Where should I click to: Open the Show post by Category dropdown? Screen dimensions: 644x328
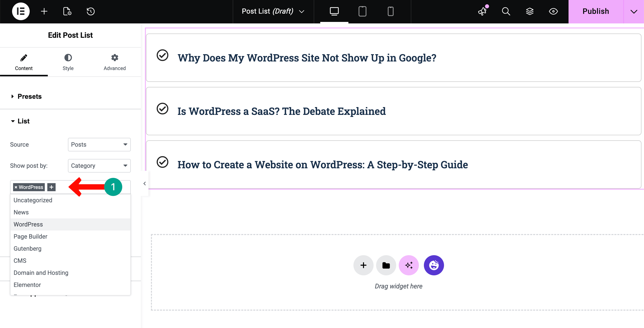coord(99,166)
